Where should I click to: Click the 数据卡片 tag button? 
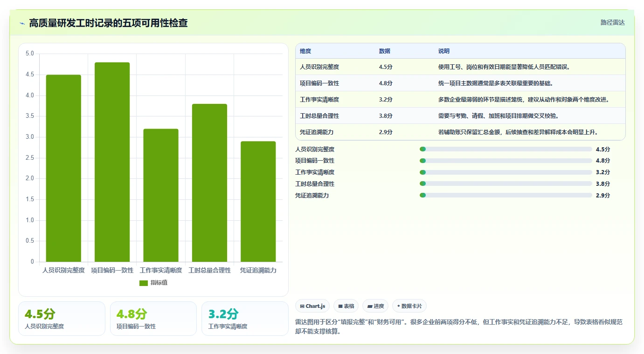pos(409,306)
